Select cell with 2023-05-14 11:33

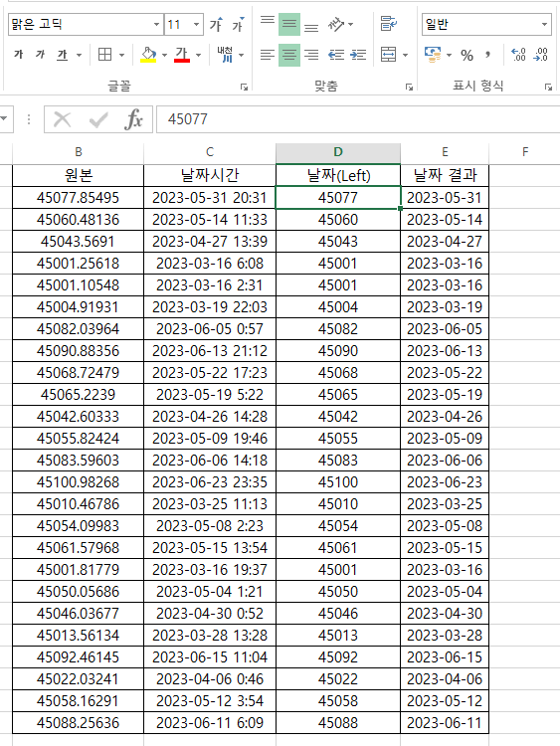pos(210,220)
